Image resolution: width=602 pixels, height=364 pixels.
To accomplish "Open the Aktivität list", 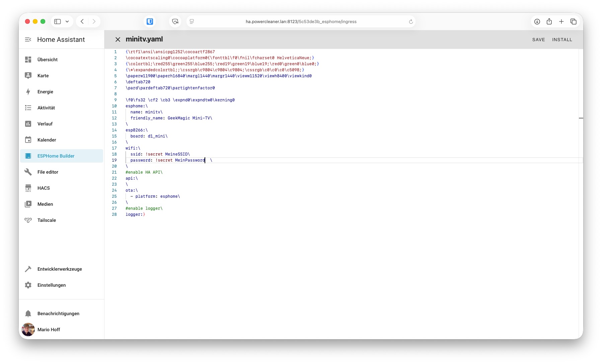I will coord(28,108).
